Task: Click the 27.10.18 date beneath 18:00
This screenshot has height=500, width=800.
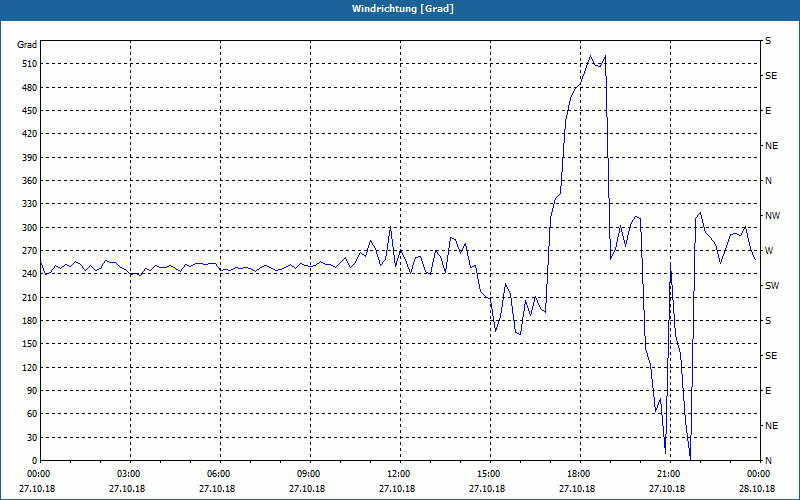Action: tap(577, 489)
